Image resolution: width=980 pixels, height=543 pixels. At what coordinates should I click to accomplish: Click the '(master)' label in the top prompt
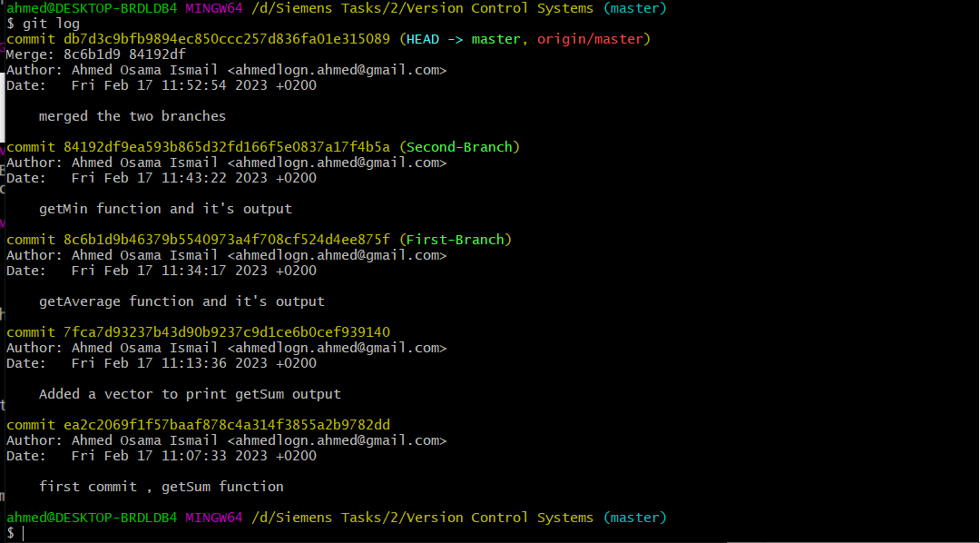tap(635, 9)
